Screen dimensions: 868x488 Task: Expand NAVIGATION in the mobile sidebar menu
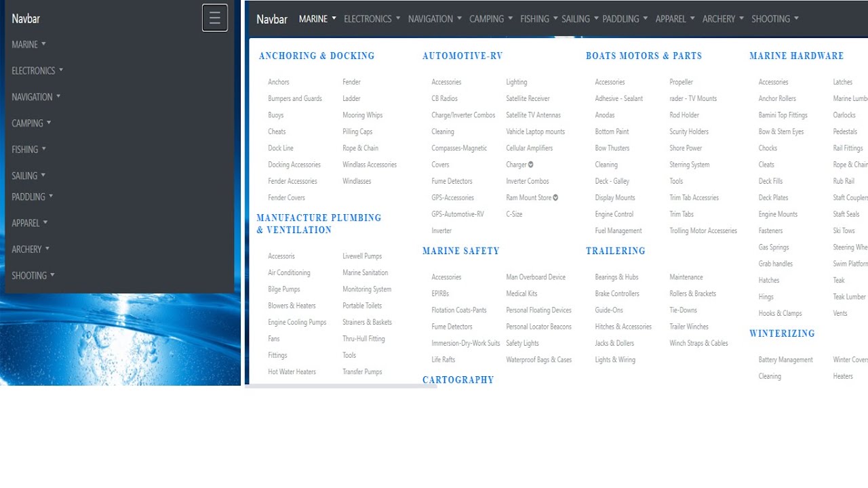pos(36,97)
